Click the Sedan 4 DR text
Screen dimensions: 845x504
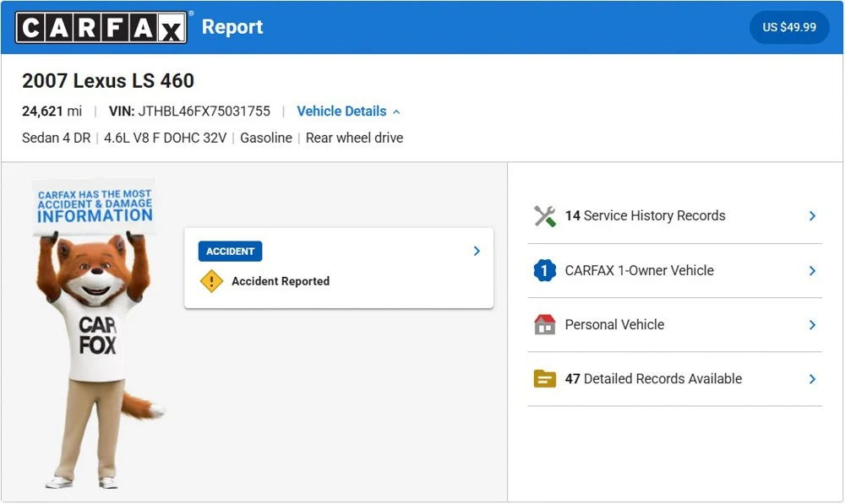[56, 138]
